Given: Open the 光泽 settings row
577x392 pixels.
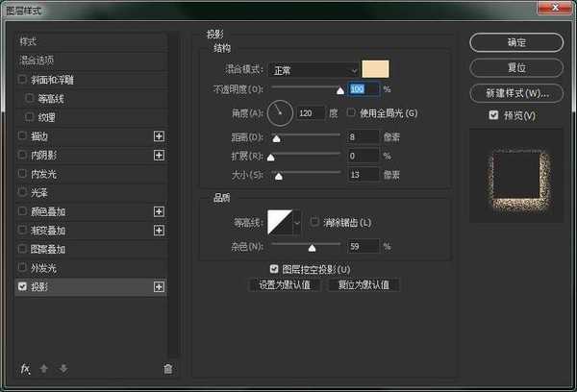Looking at the screenshot, I should click(x=91, y=192).
